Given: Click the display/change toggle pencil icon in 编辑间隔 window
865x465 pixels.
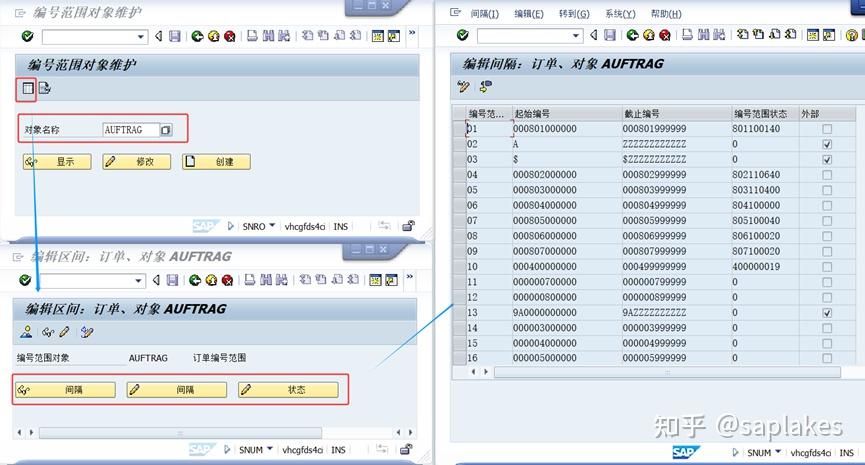Looking at the screenshot, I should tap(463, 87).
